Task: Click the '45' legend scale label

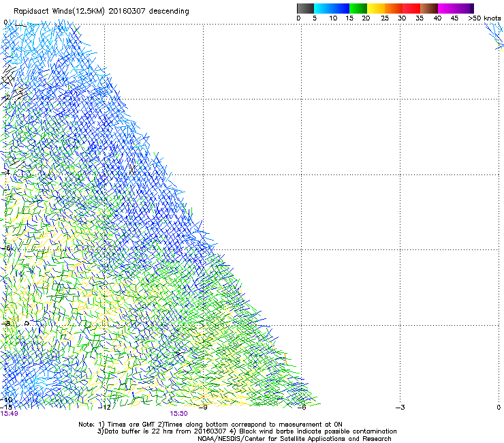Action: 454,18
